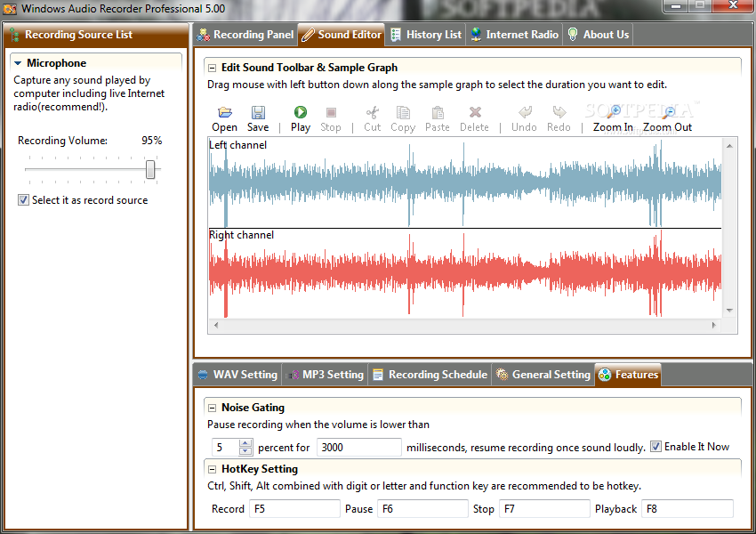
Task: Click the General Setting gear icon
Action: [502, 375]
